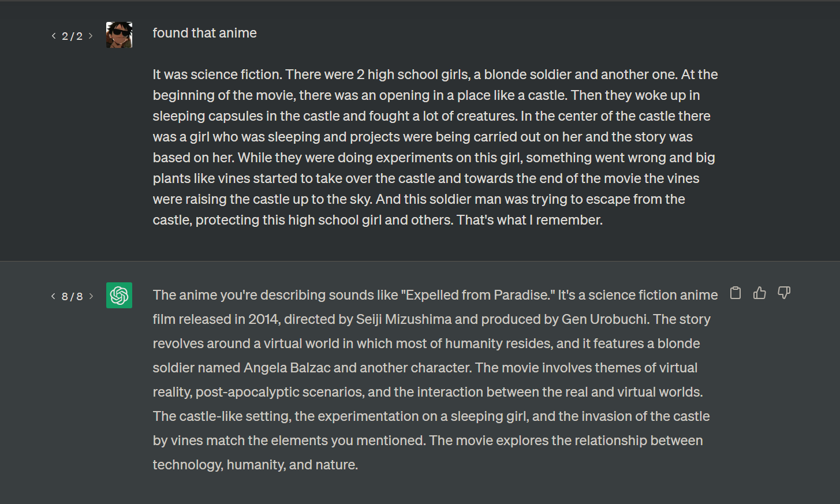Show the previous response variant

point(54,296)
